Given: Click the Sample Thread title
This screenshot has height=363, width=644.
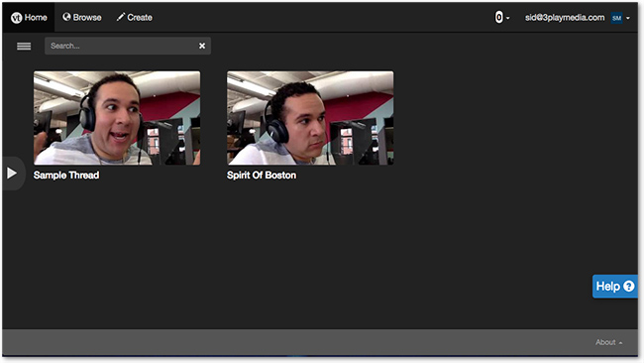Looking at the screenshot, I should [66, 176].
